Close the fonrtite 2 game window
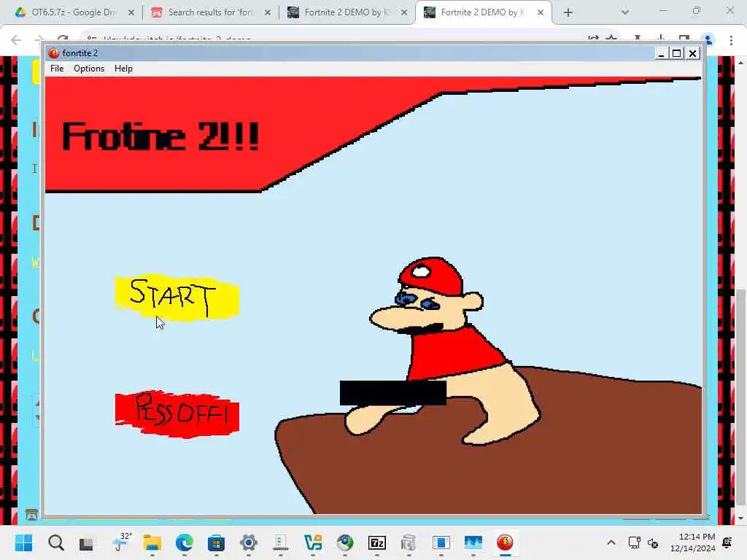The width and height of the screenshot is (747, 560). click(693, 53)
